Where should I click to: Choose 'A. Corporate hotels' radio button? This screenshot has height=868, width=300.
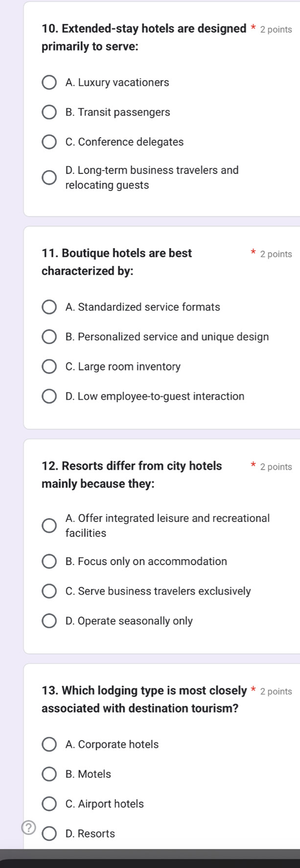[x=49, y=745]
